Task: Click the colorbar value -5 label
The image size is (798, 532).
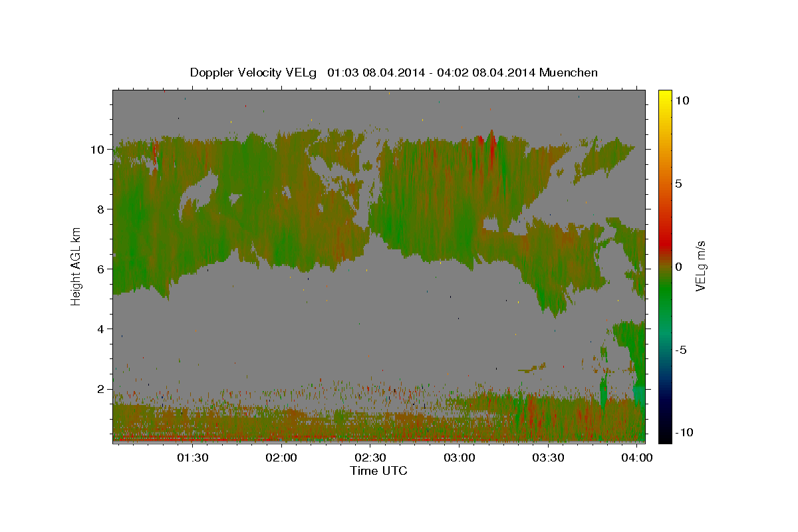Action: 681,350
